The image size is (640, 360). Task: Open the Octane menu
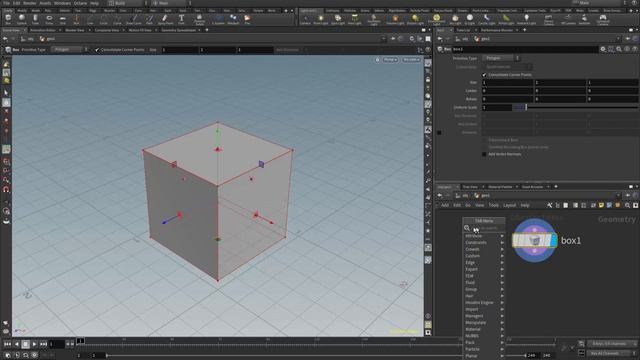pos(80,3)
